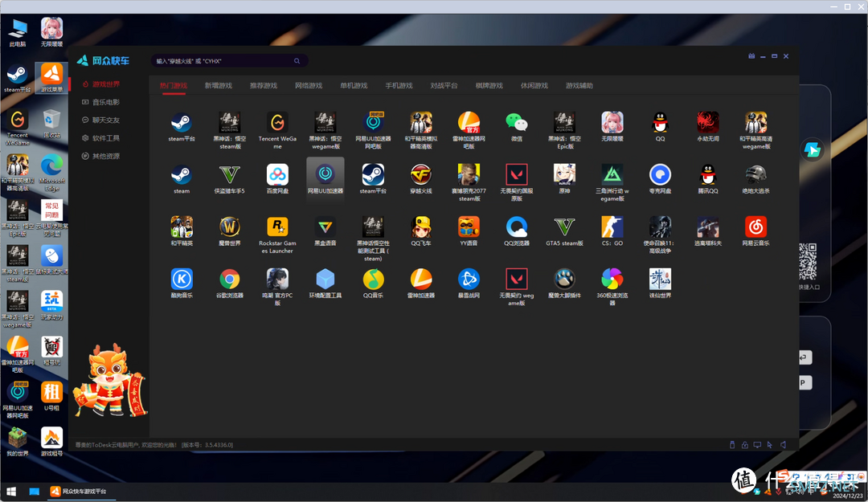
Task: Go to 其他资源 in the sidebar
Action: 105,156
